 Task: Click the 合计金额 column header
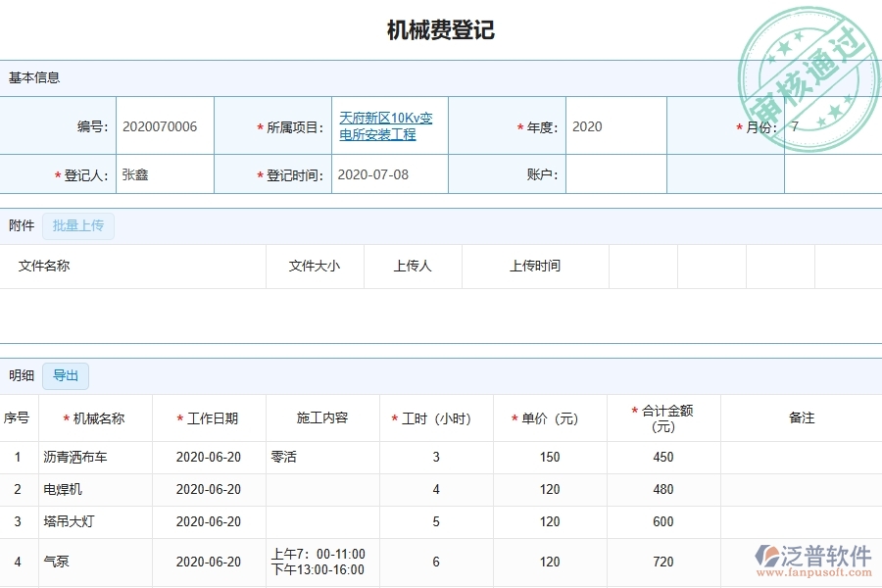coord(663,418)
